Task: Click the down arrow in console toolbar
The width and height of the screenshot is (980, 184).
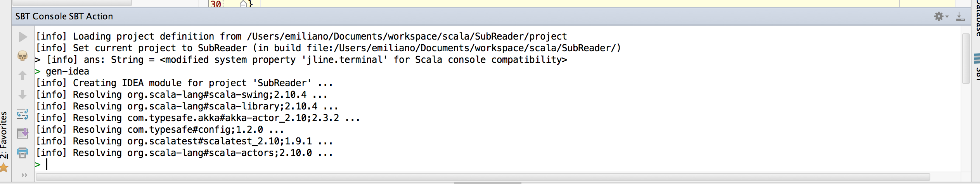Action: (x=23, y=95)
